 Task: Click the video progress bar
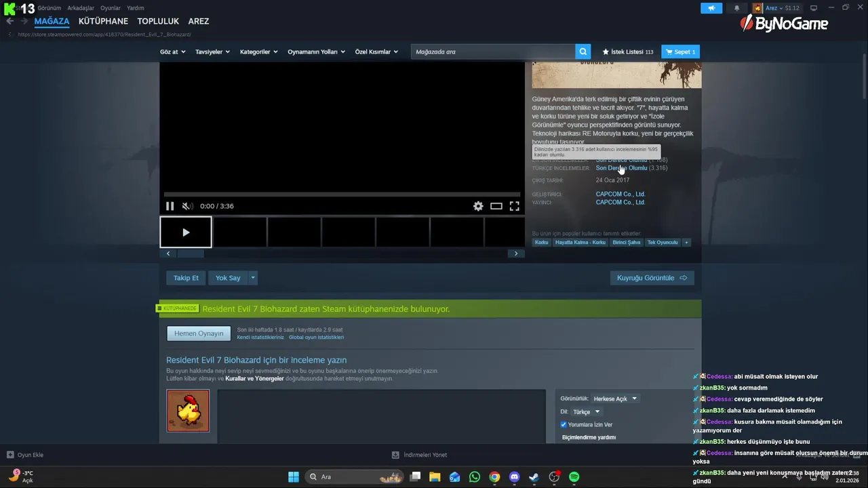click(342, 195)
